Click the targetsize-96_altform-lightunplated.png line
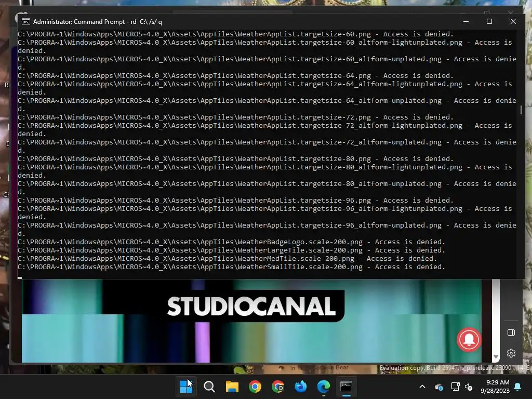 pos(264,212)
